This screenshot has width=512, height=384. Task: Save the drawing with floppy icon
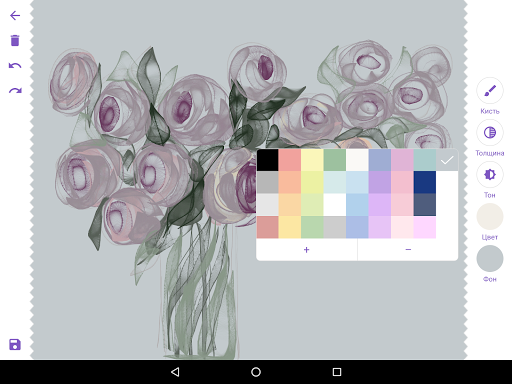click(15, 344)
